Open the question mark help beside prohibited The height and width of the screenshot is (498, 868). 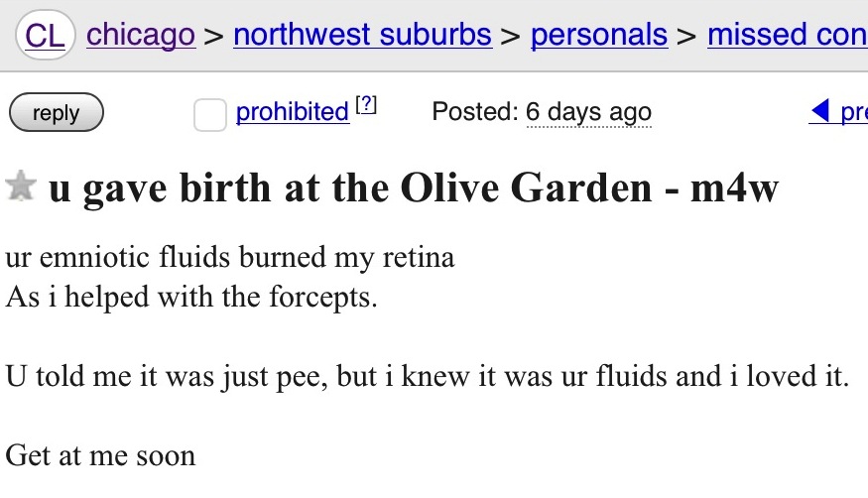(366, 104)
